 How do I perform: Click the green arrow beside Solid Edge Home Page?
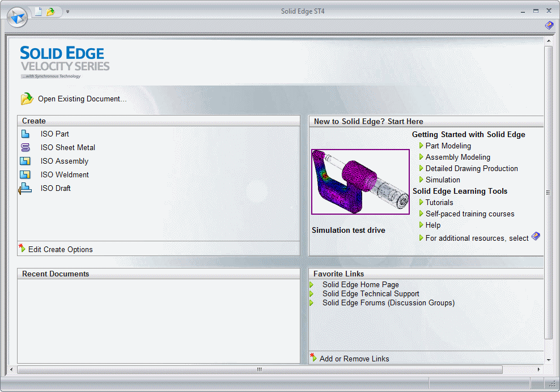coord(311,284)
